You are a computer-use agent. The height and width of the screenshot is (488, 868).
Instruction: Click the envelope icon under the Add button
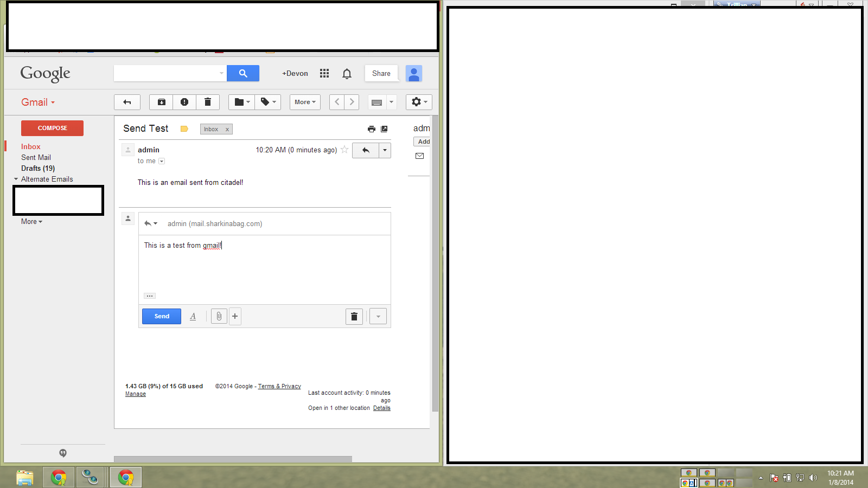pyautogui.click(x=419, y=156)
